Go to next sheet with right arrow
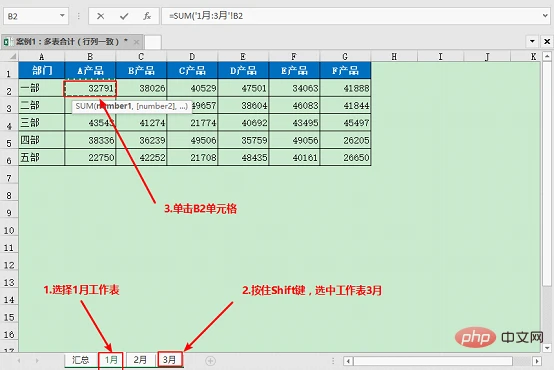The width and height of the screenshot is (554, 370). point(37,361)
